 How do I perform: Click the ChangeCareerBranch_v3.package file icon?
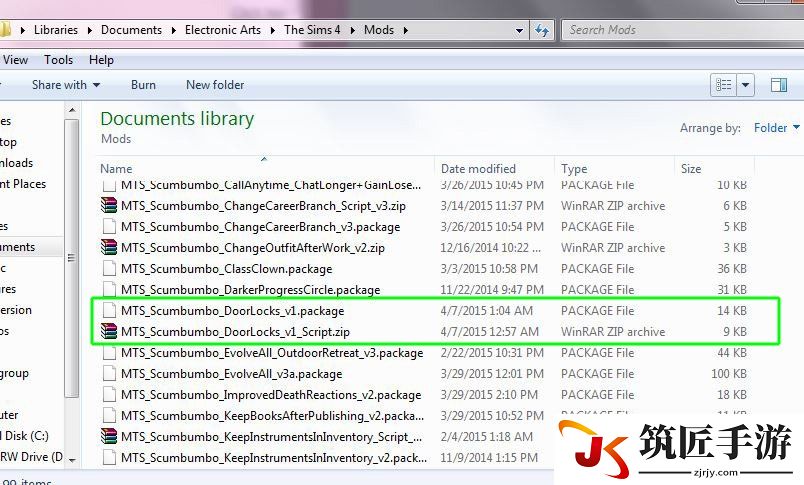[x=109, y=227]
